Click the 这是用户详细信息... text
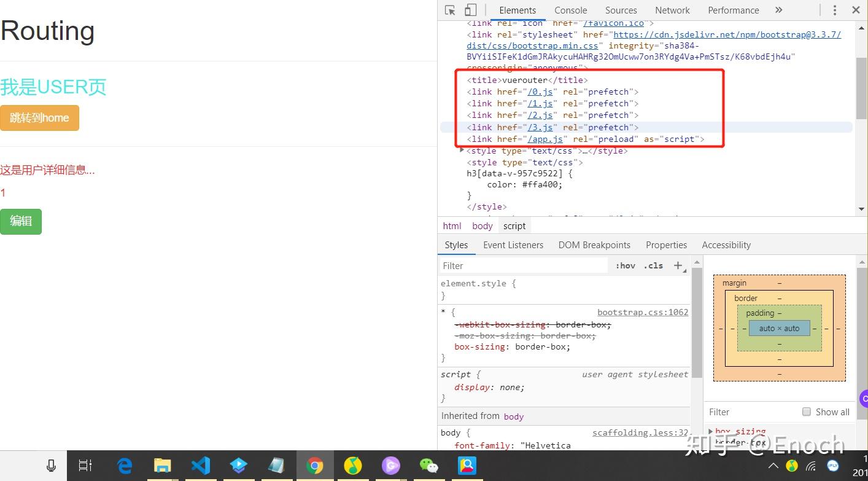This screenshot has width=868, height=481. click(47, 170)
